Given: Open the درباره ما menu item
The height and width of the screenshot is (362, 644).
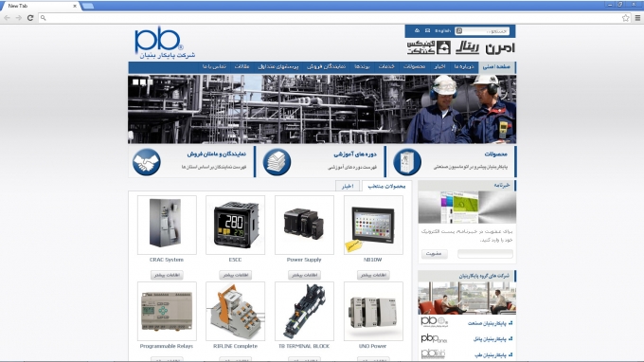Looking at the screenshot, I should [464, 66].
